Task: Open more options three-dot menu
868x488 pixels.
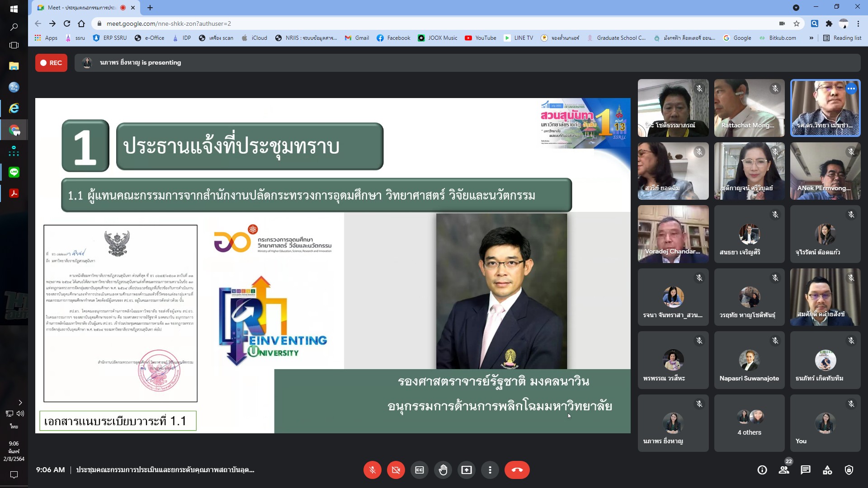Action: pos(490,470)
